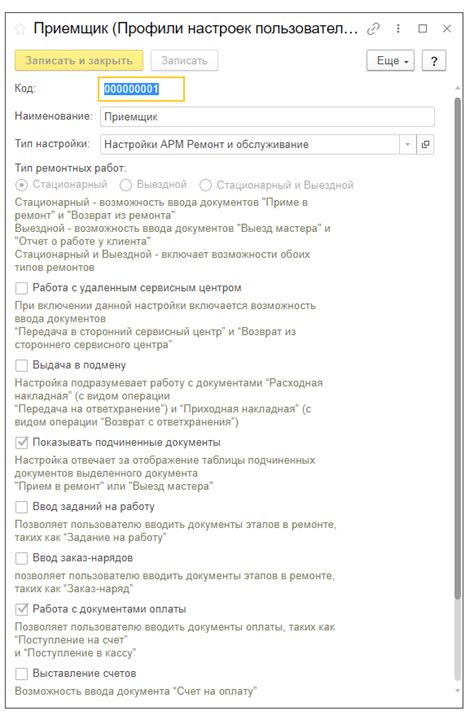474x711 pixels.
Task: Tick the Ввод заказ-нарядов checkbox
Action: tap(21, 558)
